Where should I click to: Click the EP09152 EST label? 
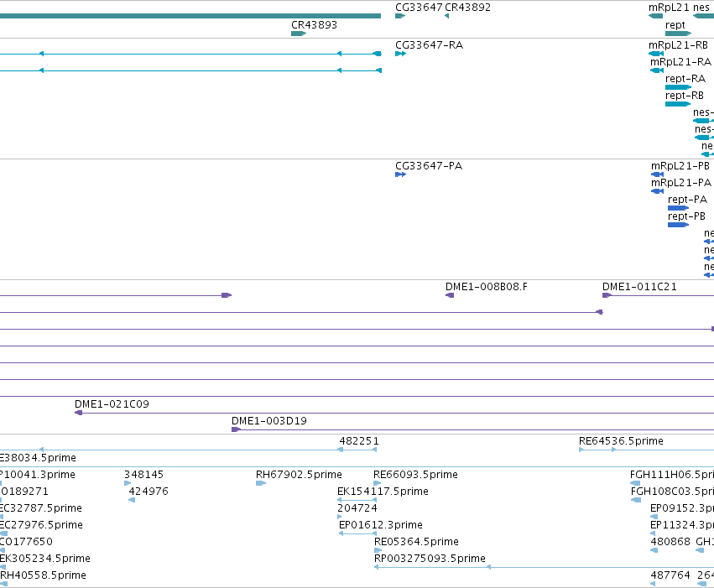tap(682, 508)
